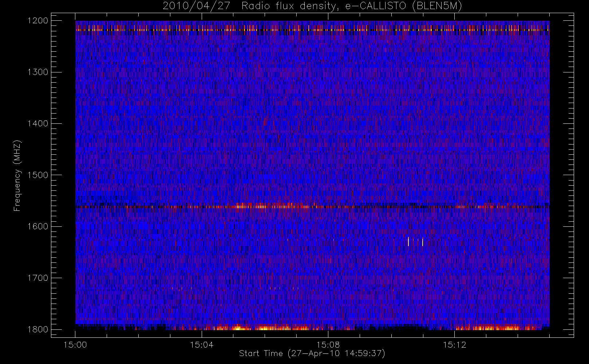Click the bright yellow burst pair near 1630 MHz
The width and height of the screenshot is (589, 364).
415,242
